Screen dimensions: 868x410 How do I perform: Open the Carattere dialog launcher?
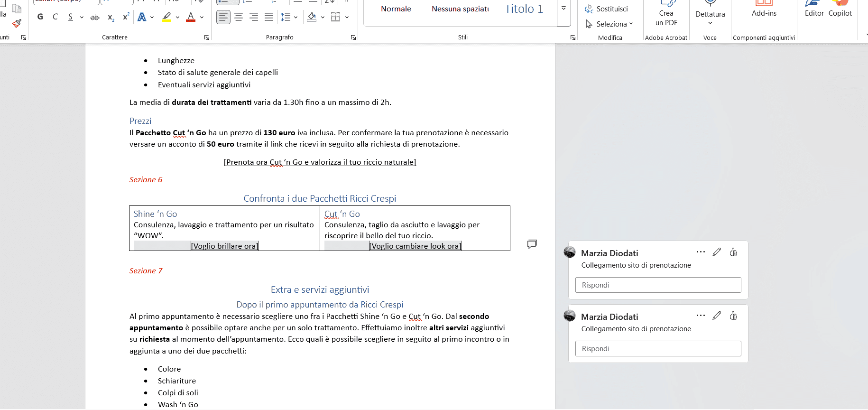(x=207, y=37)
